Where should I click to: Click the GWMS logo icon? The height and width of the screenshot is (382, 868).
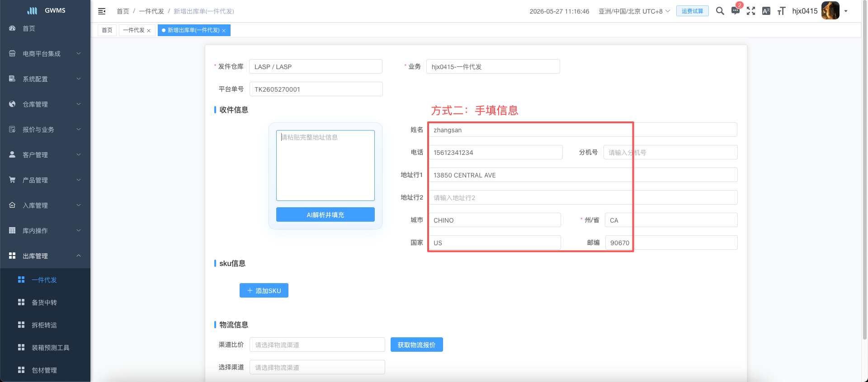click(x=32, y=10)
